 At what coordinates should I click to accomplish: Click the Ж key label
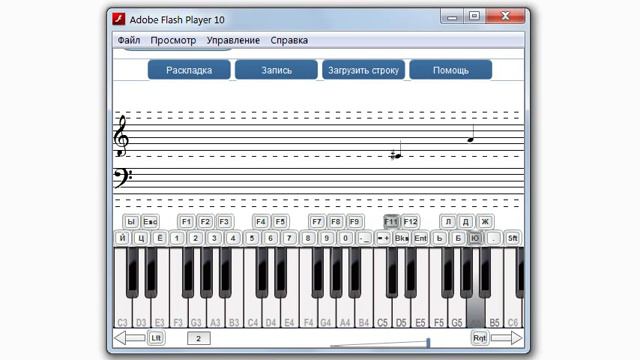[x=485, y=222]
